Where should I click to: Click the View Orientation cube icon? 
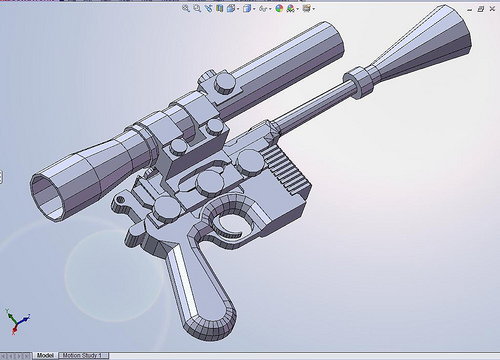[231, 8]
